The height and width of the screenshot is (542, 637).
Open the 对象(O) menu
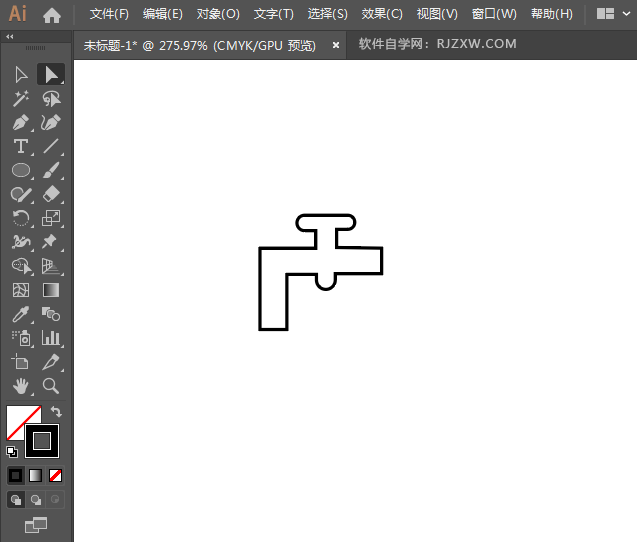tap(218, 14)
